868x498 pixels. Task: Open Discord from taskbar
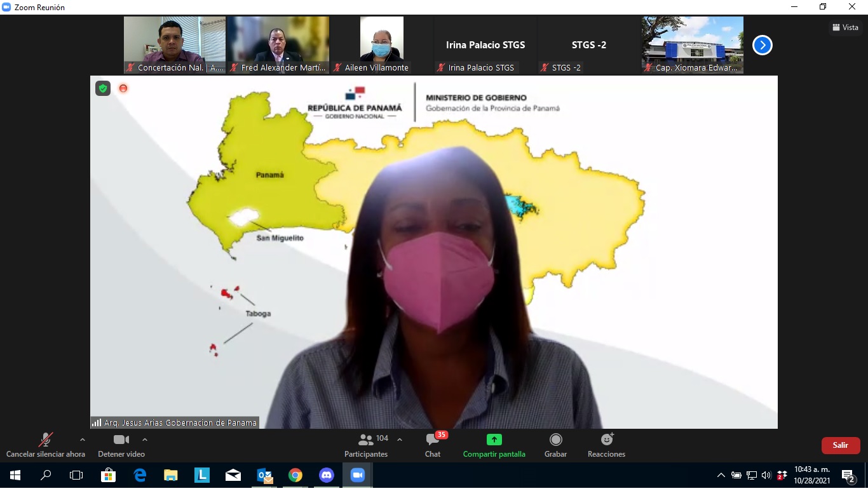coord(327,475)
